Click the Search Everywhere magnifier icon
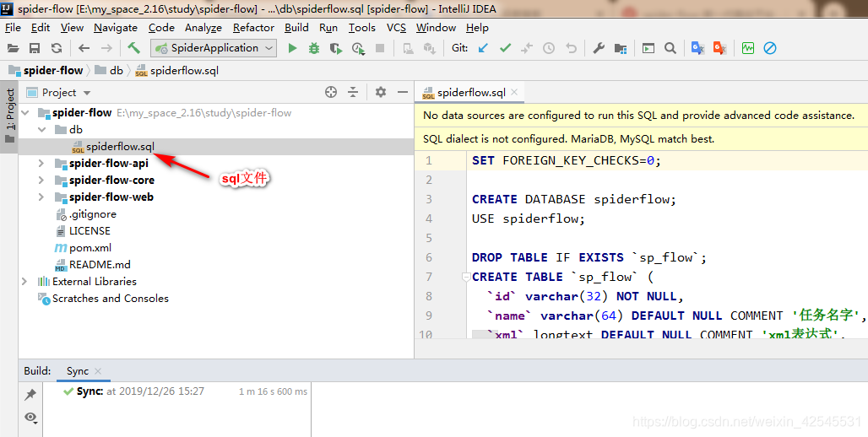 tap(670, 49)
